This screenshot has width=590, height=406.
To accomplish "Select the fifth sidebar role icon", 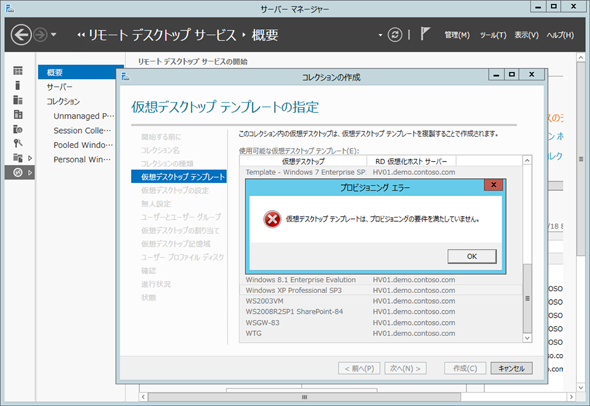I will 18,129.
